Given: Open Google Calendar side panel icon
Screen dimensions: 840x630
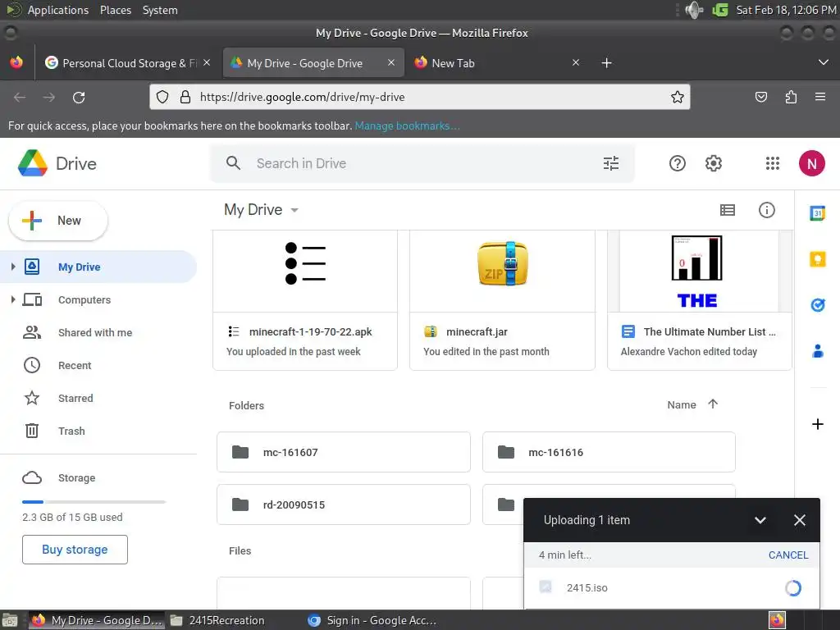Looking at the screenshot, I should click(818, 213).
